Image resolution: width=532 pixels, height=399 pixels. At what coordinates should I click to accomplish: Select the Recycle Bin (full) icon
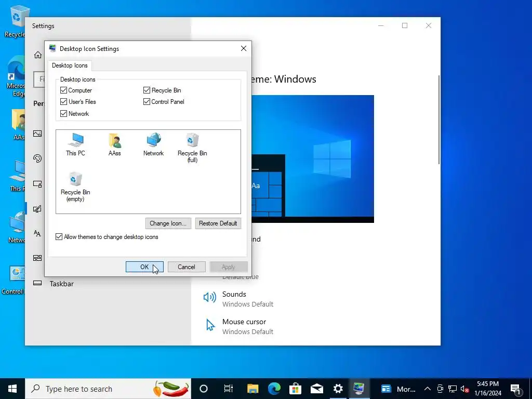click(192, 148)
